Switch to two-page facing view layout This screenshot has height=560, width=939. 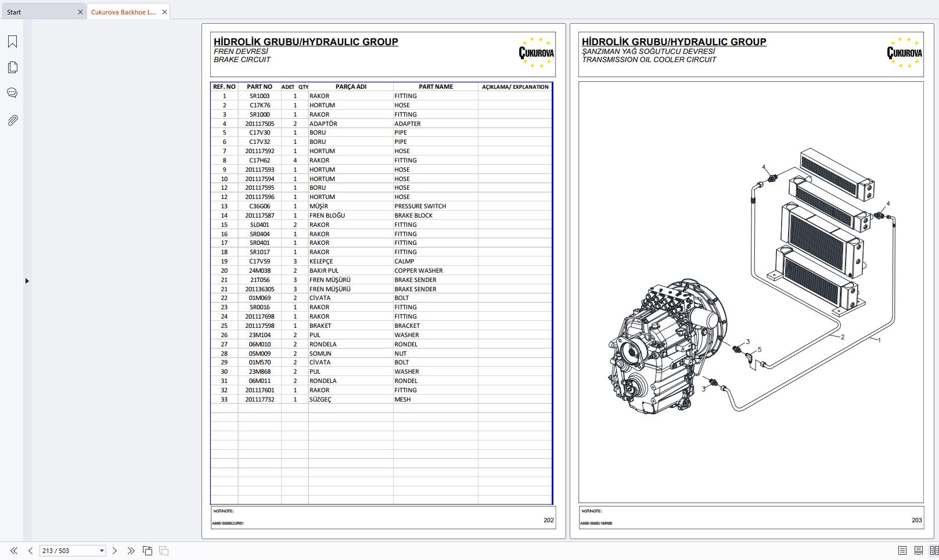tap(934, 550)
